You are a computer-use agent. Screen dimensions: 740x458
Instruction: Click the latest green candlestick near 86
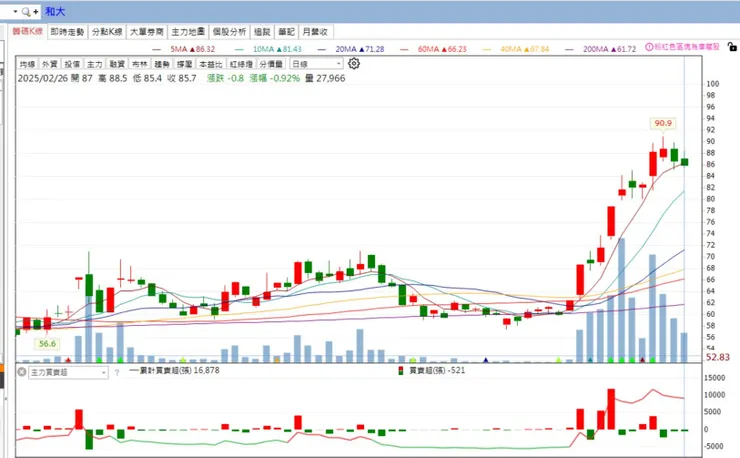tap(684, 162)
